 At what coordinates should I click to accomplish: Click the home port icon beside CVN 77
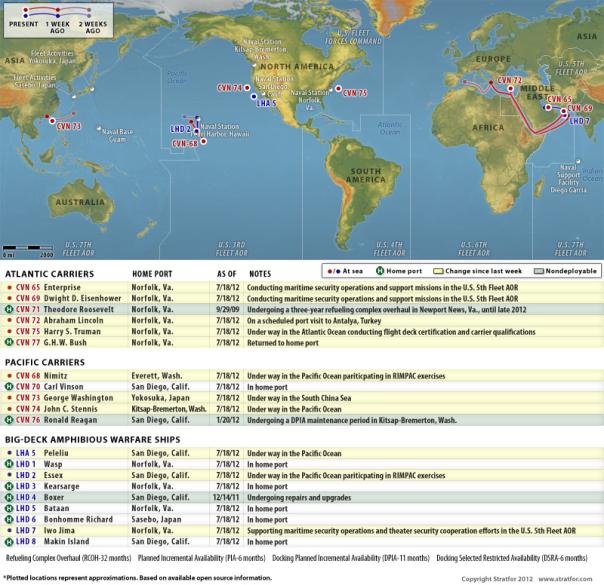pyautogui.click(x=9, y=342)
